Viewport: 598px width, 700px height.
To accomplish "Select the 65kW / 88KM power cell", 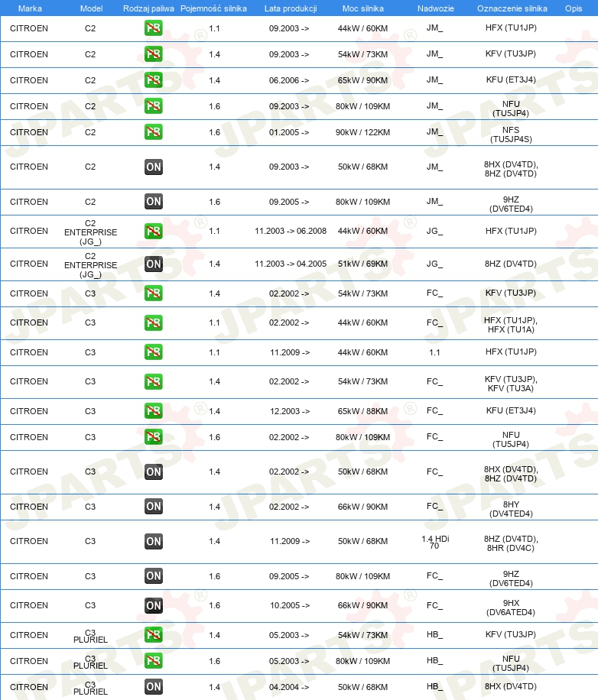I will (362, 411).
